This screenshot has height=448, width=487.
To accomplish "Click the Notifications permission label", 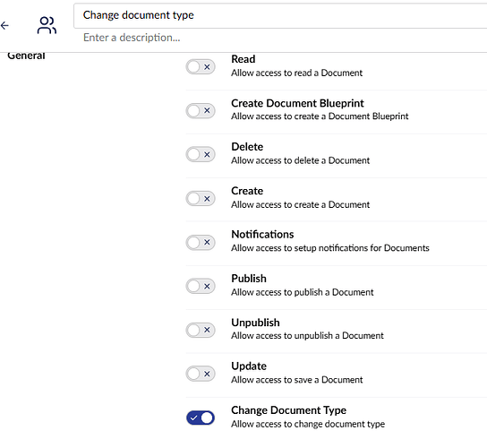I will (x=262, y=235).
